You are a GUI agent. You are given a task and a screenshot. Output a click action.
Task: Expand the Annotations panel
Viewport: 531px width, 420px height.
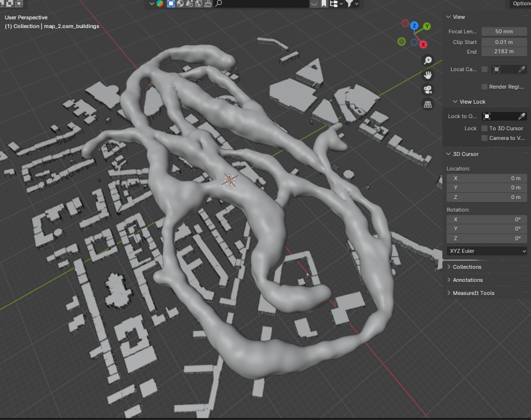click(467, 280)
